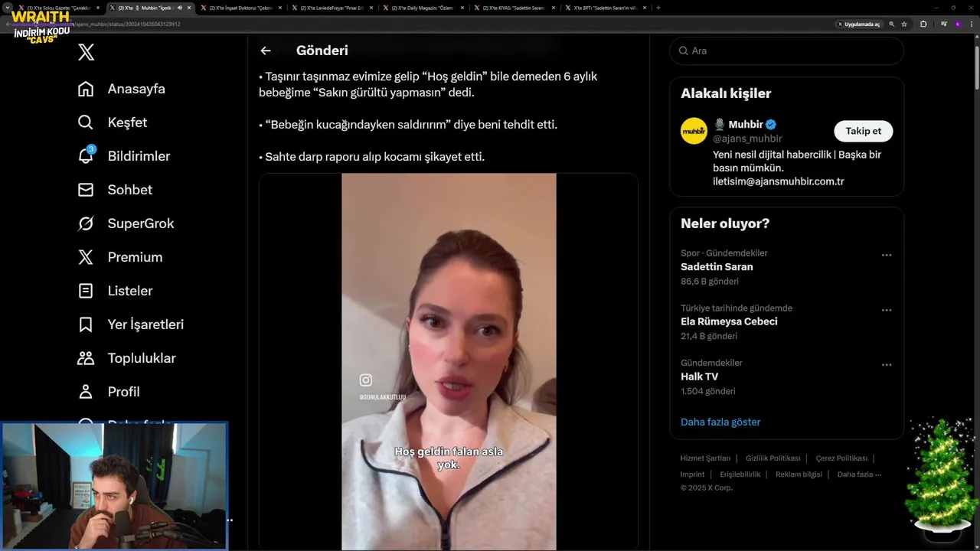Open Hizmet Şartları footer link

click(x=705, y=458)
